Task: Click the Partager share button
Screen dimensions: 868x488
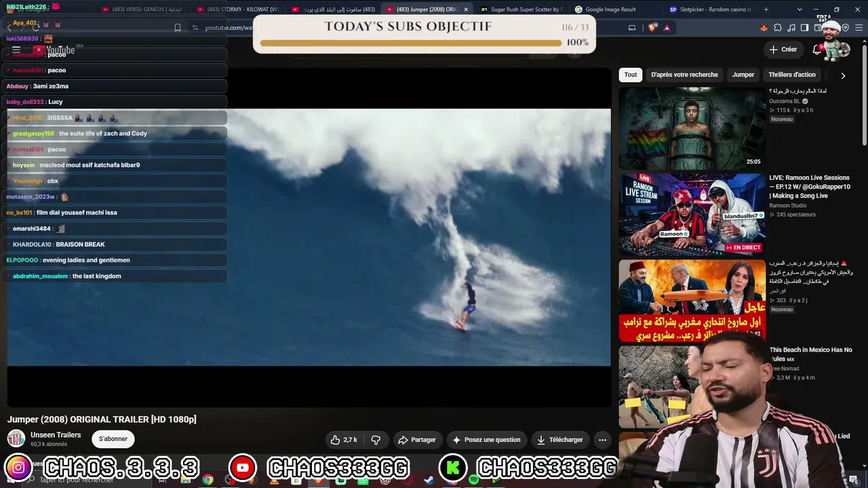Action: coord(416,440)
